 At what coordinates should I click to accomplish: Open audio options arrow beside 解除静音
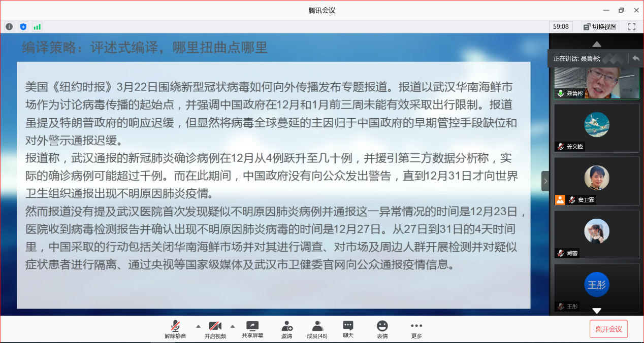pyautogui.click(x=198, y=326)
